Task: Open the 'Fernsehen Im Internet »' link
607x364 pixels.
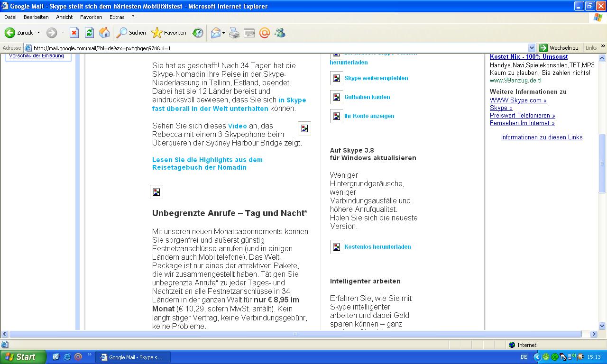Action: [522, 123]
